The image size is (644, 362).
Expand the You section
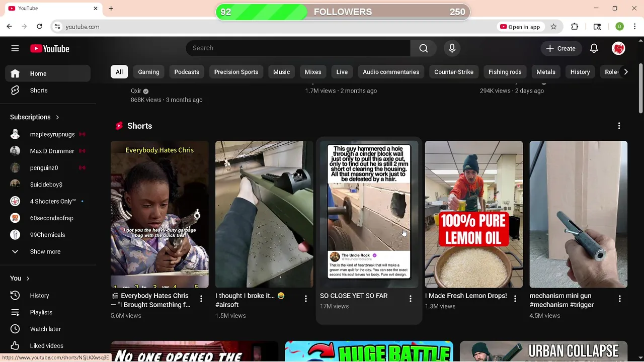(x=20, y=279)
